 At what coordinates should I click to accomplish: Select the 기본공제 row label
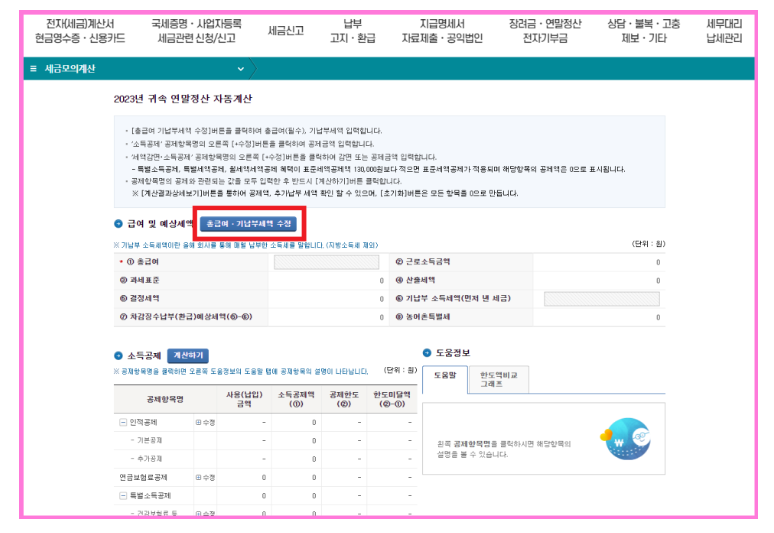pos(150,441)
